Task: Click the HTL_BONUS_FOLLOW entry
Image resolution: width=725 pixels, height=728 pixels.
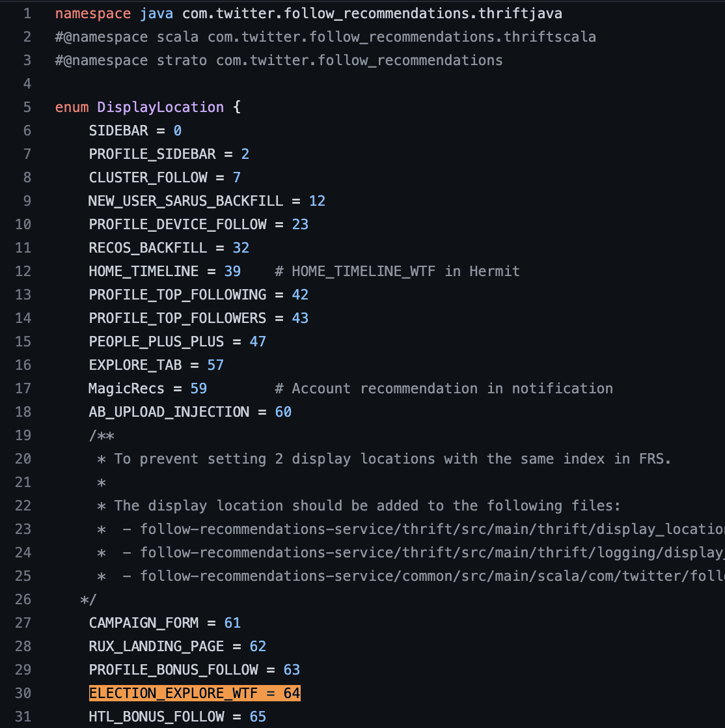Action: coord(156,717)
